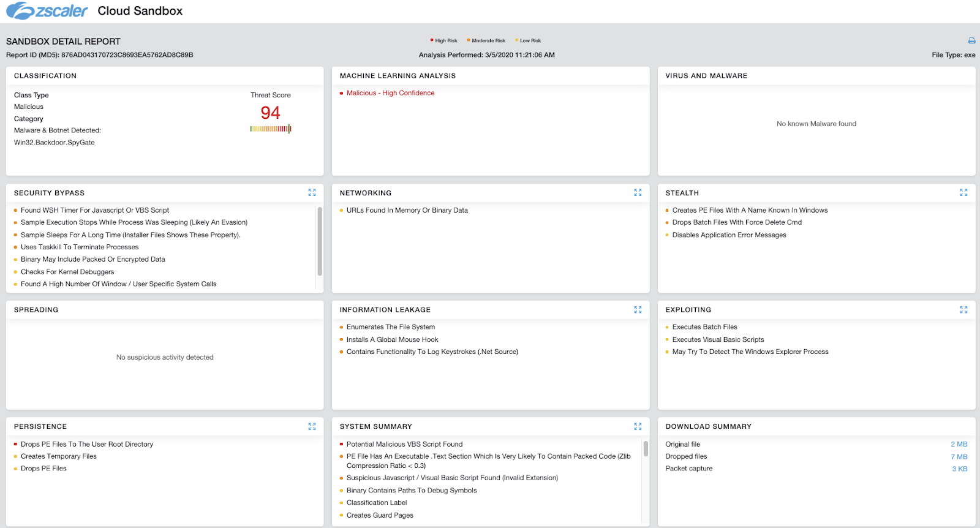Click the System Summary panel scrollbar
Image resolution: width=980 pixels, height=528 pixels.
click(x=646, y=449)
